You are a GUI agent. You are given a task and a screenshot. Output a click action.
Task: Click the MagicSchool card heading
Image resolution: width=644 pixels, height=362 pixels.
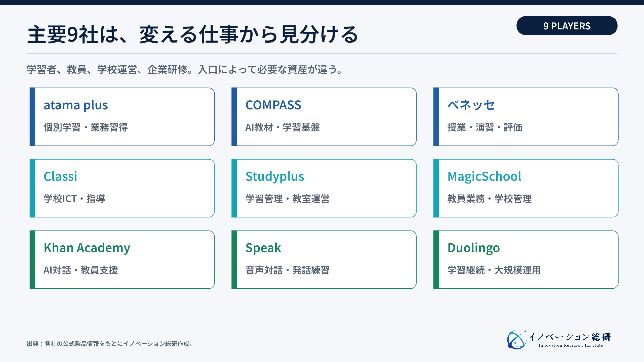(485, 176)
